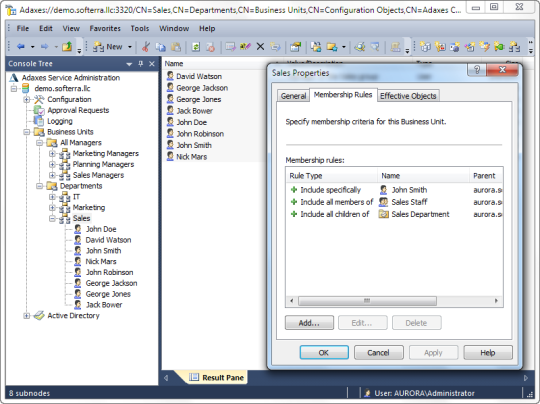
Task: Click the Active Directory node icon
Action: 39,315
